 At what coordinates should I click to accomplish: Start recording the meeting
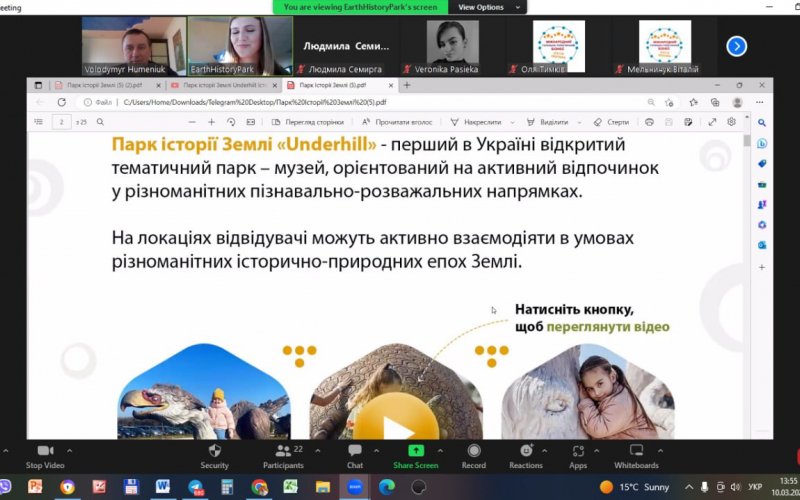(474, 457)
